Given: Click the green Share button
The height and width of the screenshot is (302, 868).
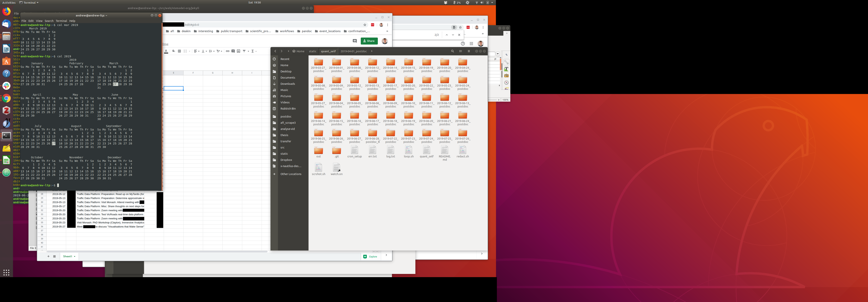Looking at the screenshot, I should point(369,41).
